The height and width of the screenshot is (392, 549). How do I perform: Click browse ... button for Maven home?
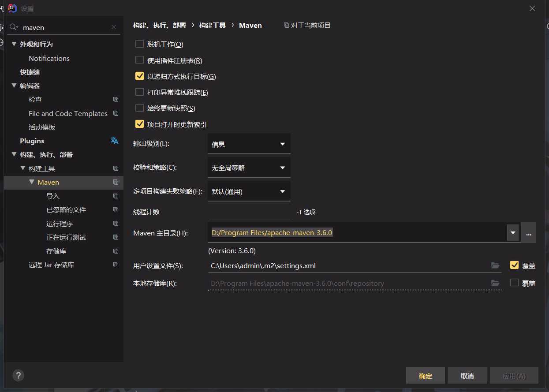(528, 232)
